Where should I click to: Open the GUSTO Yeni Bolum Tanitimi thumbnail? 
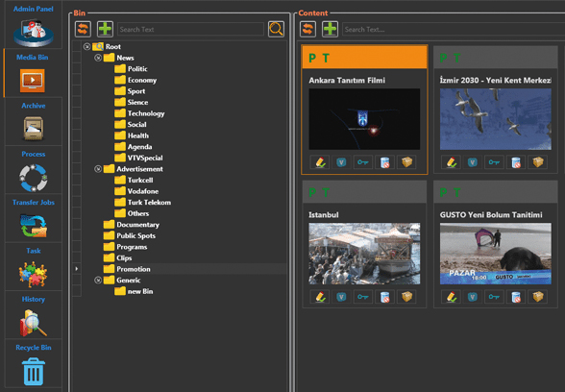pyautogui.click(x=496, y=254)
